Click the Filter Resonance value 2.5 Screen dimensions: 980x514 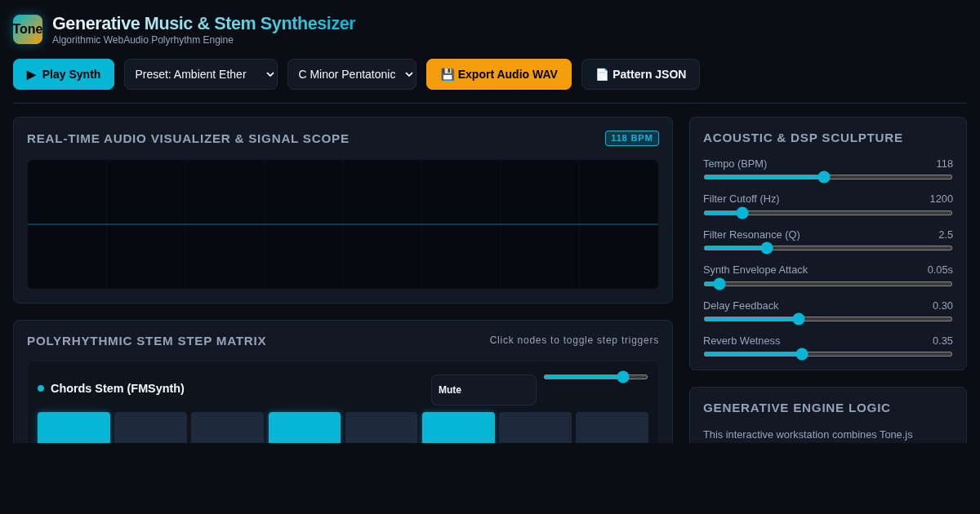(946, 234)
